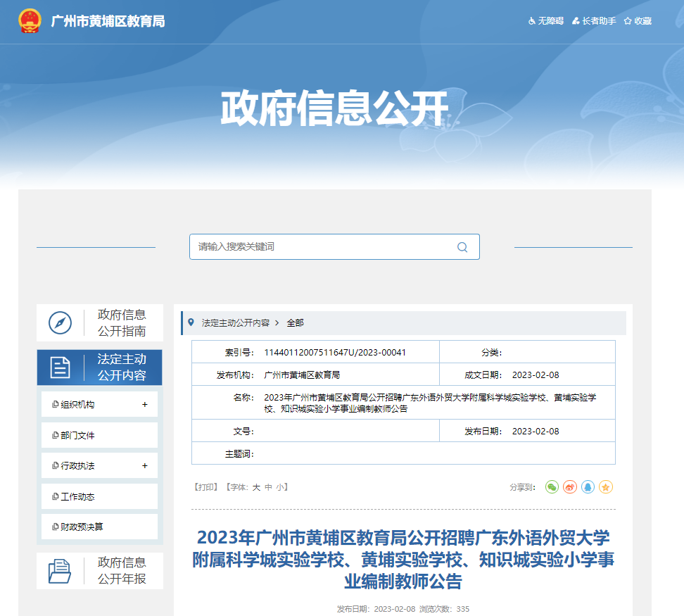The width and height of the screenshot is (684, 616).
Task: Click the folder icon for 公开年报
Action: [x=59, y=571]
